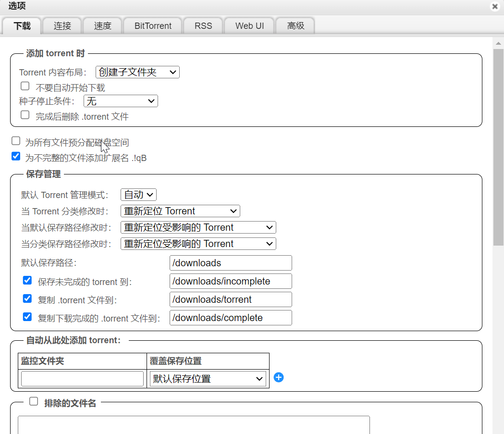Switch to the BitTorrent tab

tap(152, 25)
